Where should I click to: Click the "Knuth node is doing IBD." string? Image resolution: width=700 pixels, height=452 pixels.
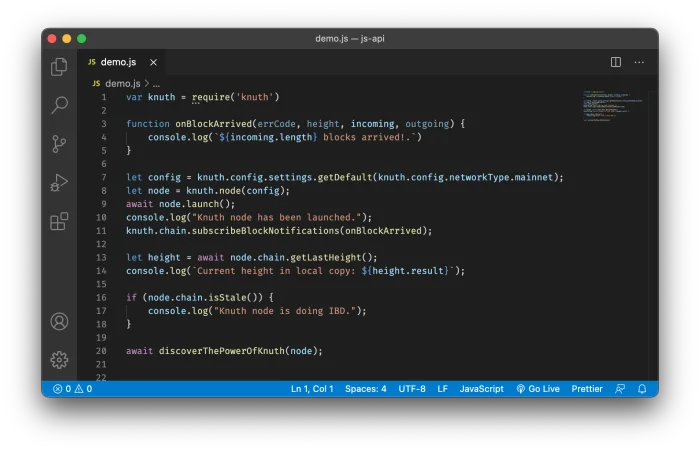pos(285,311)
